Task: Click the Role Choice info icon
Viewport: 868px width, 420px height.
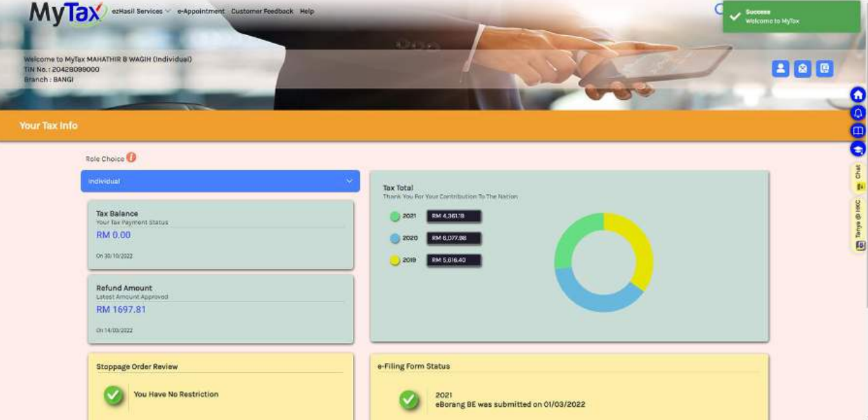Action: [x=131, y=158]
